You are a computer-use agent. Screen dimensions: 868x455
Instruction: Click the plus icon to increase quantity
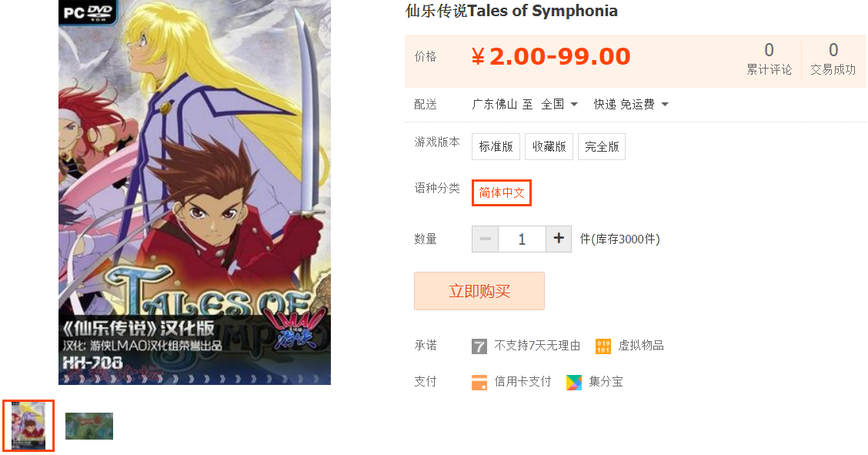point(559,239)
